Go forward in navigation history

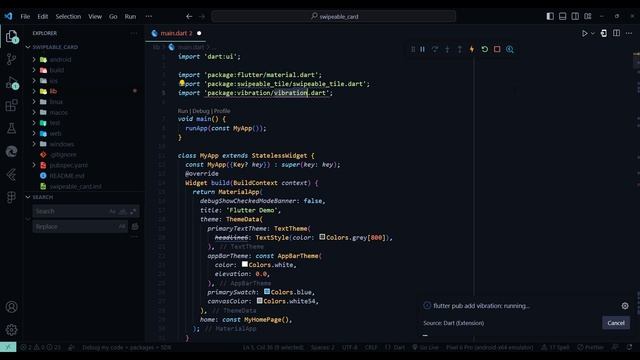click(x=202, y=16)
